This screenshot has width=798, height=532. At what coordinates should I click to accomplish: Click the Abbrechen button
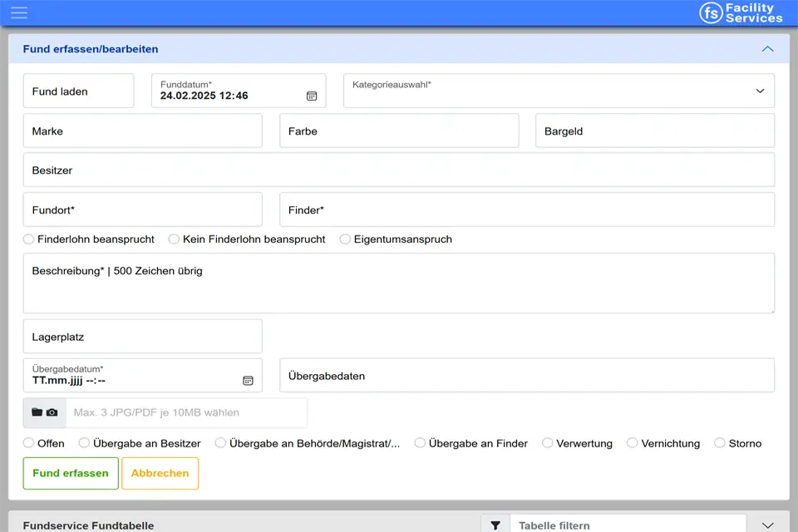(160, 473)
